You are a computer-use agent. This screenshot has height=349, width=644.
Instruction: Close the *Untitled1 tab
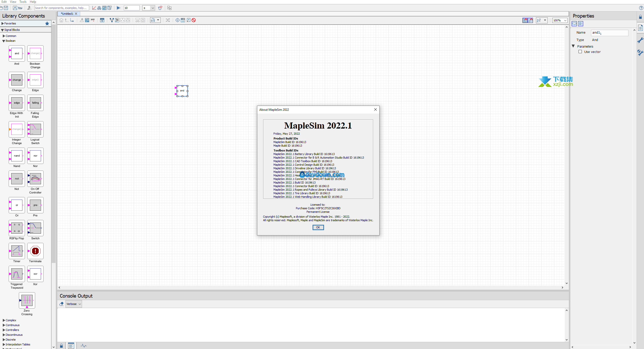tap(76, 14)
